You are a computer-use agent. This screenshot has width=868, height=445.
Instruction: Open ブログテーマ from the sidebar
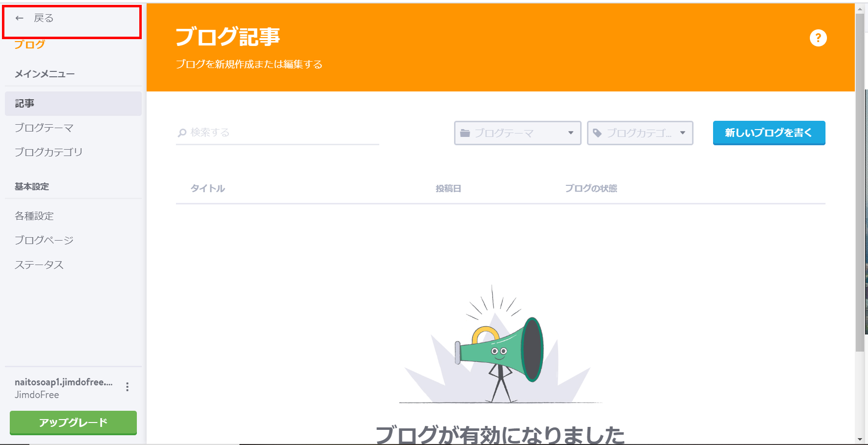tap(43, 128)
